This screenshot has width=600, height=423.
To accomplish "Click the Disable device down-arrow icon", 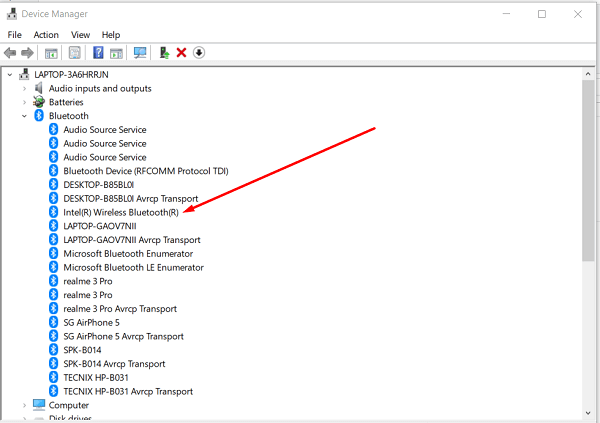I will click(199, 52).
